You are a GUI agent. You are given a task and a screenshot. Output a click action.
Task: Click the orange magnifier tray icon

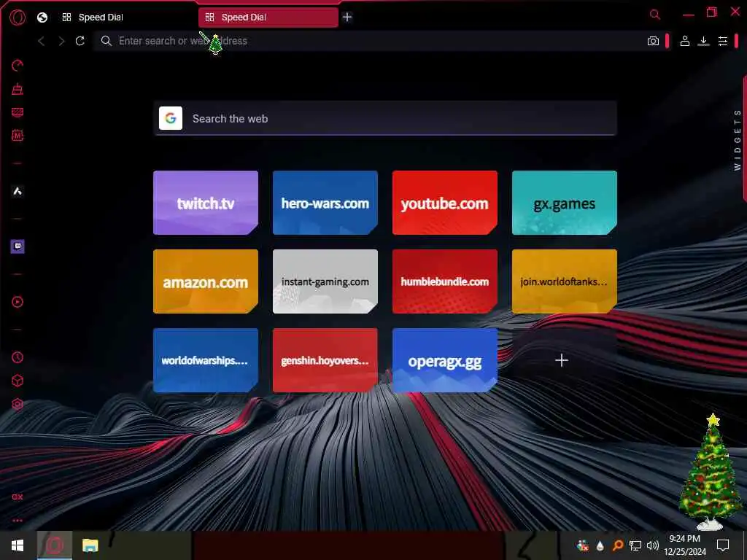pyautogui.click(x=618, y=545)
